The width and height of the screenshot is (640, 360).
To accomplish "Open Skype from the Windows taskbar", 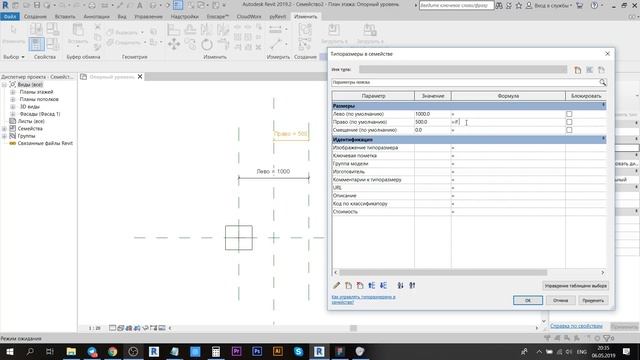I will [x=298, y=351].
